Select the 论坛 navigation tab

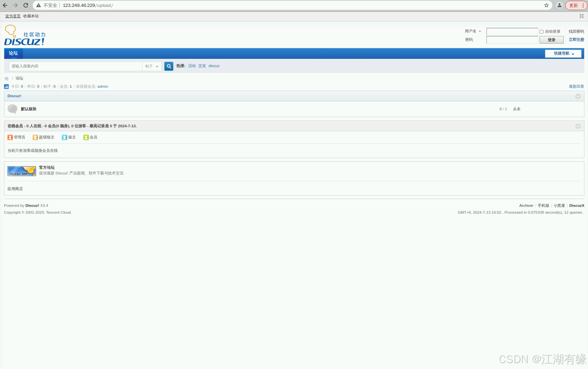coord(13,53)
